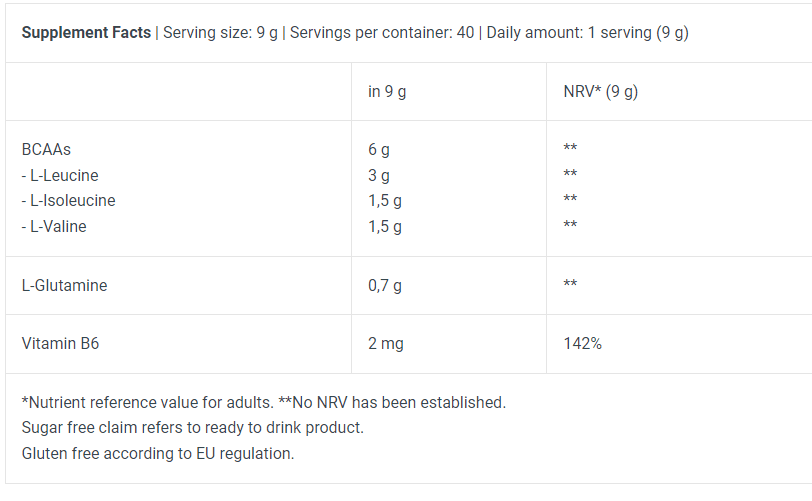Click the gluten free EU regulation note
The height and width of the screenshot is (501, 812).
click(x=158, y=453)
